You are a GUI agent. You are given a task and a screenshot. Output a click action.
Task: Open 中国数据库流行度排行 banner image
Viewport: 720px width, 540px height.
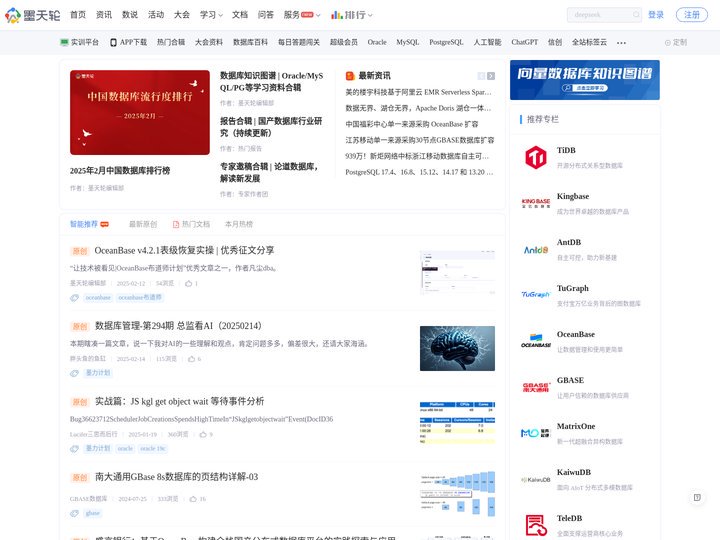140,112
